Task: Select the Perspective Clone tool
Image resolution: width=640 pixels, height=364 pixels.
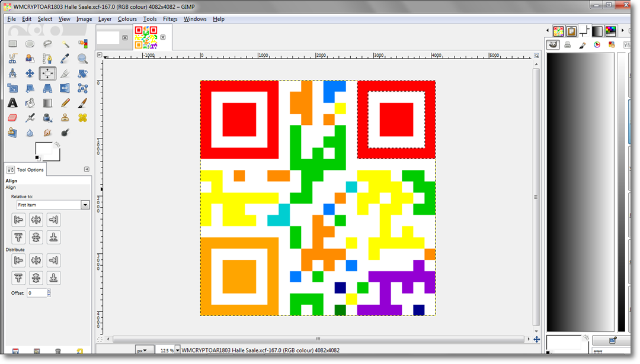Action: pos(12,133)
